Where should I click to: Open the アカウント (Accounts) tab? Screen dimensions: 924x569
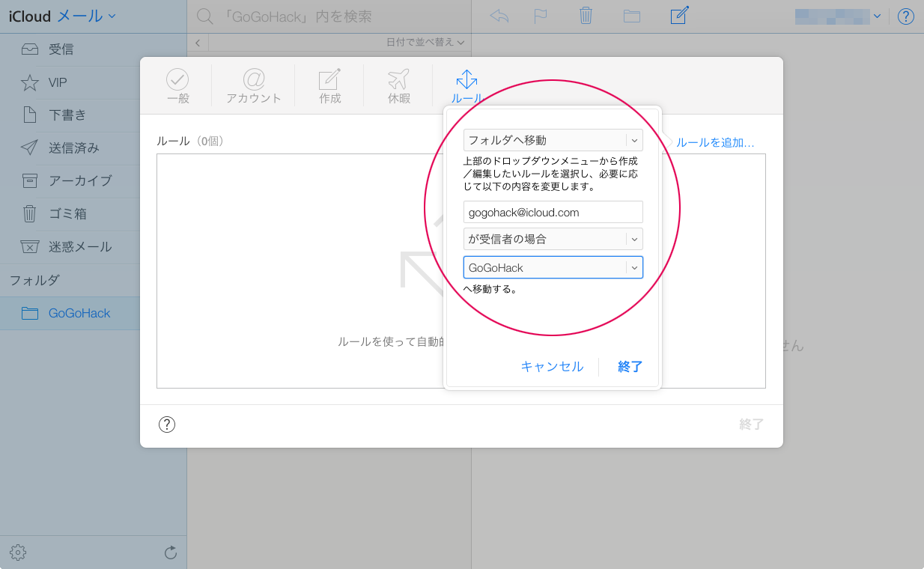coord(254,86)
